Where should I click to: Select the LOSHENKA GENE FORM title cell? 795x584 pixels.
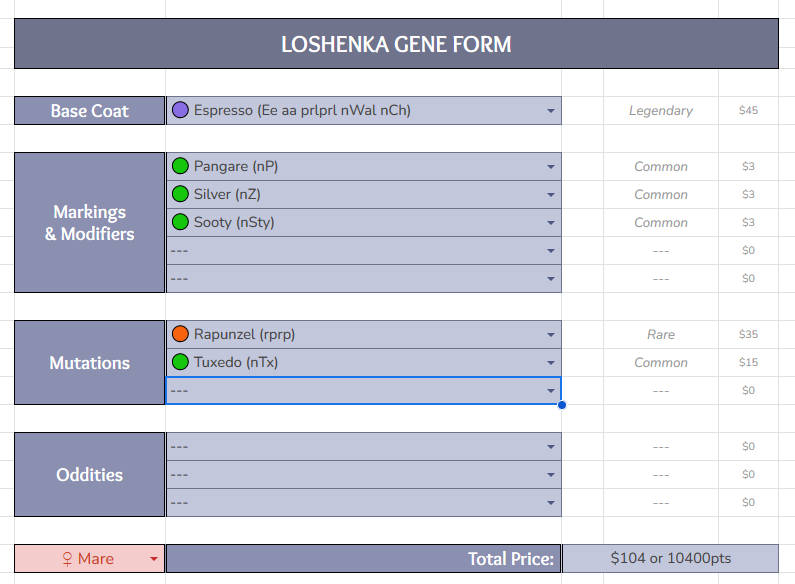pos(396,44)
